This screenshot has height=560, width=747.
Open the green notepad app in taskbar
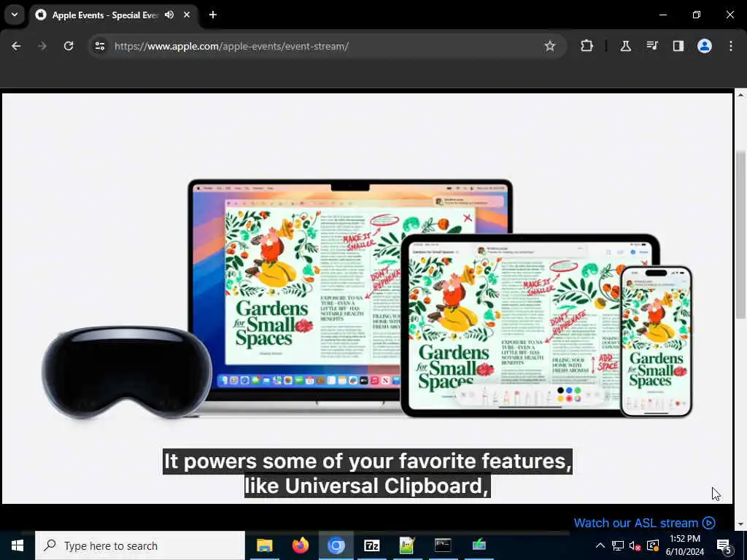click(407, 545)
